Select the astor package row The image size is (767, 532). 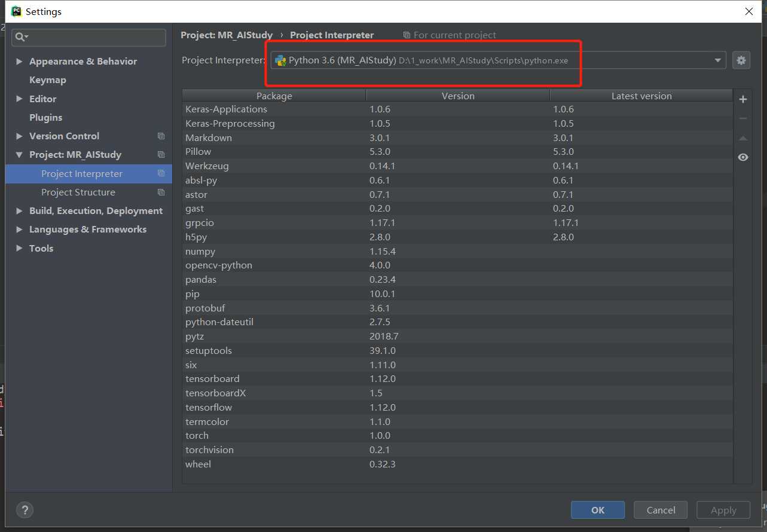(457, 194)
